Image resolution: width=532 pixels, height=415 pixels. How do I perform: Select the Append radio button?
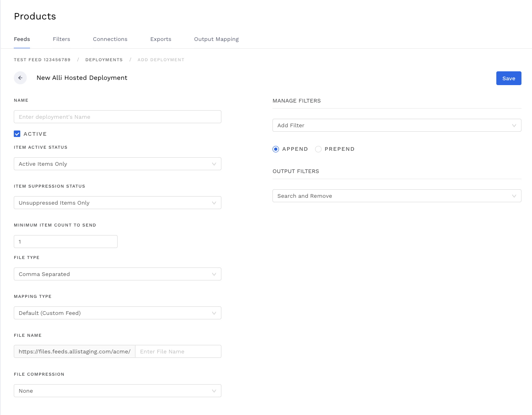click(x=276, y=149)
